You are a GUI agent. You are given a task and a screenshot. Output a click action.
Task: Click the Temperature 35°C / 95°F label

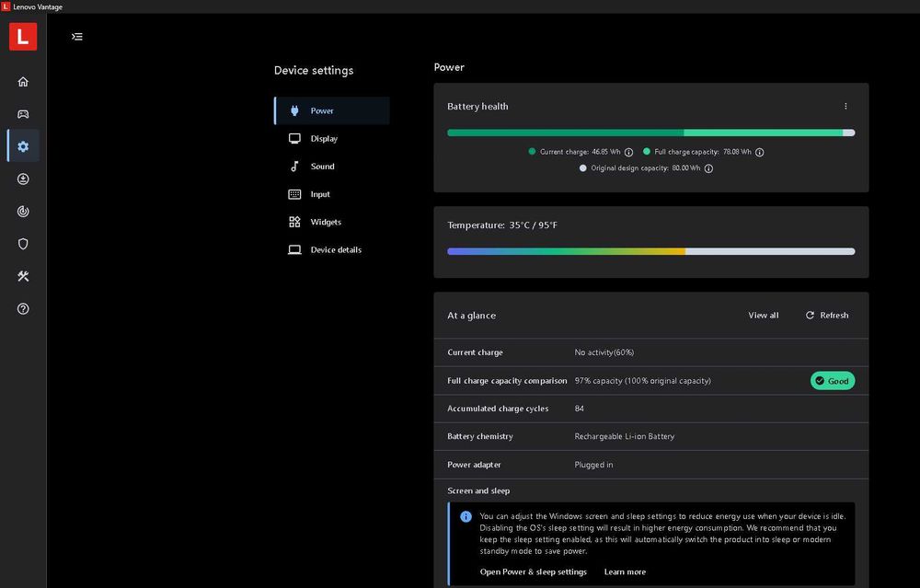click(x=502, y=225)
